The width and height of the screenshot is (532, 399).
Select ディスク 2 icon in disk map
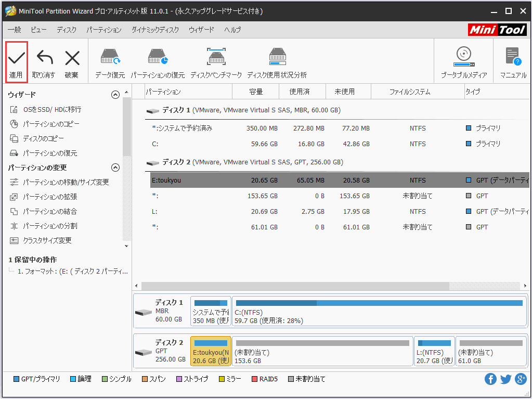[x=143, y=352]
